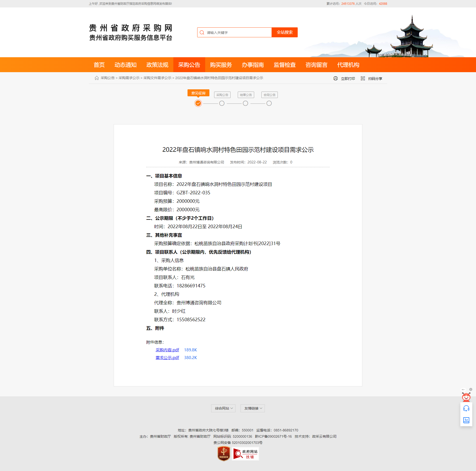Click 贵公网安备 52010302001703号 link
Viewport: 476px width, 471px height.
point(238,443)
